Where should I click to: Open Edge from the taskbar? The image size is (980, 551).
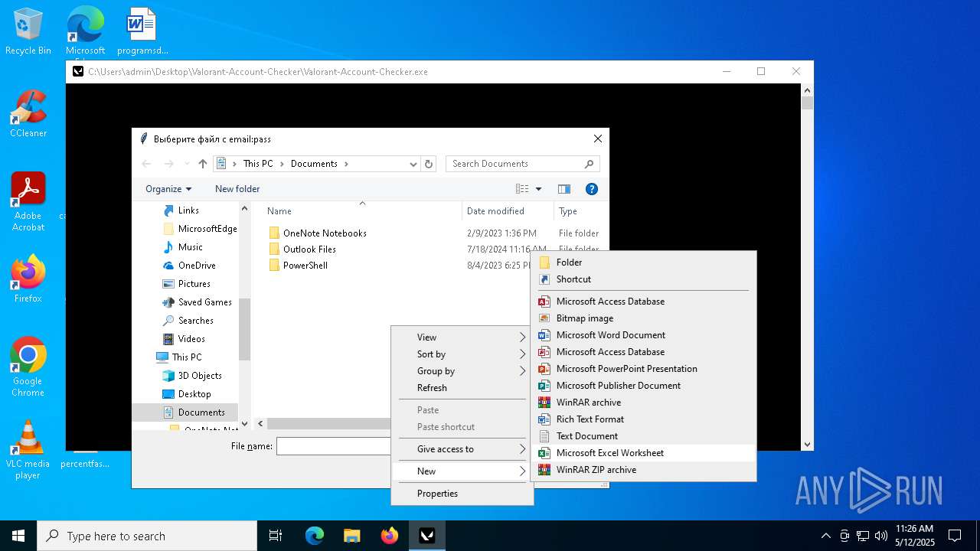point(315,536)
